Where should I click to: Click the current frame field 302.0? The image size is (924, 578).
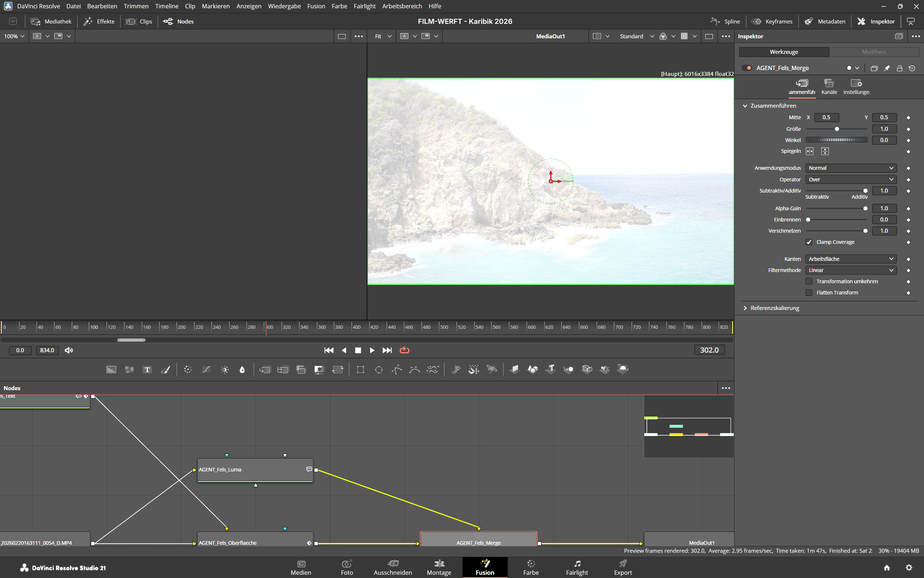point(709,350)
